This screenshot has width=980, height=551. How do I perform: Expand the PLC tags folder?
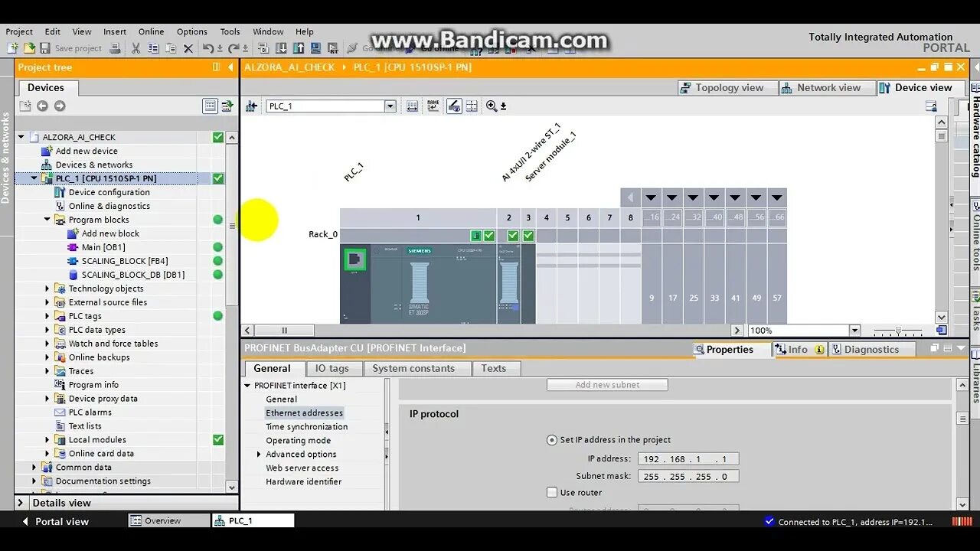[x=47, y=316]
